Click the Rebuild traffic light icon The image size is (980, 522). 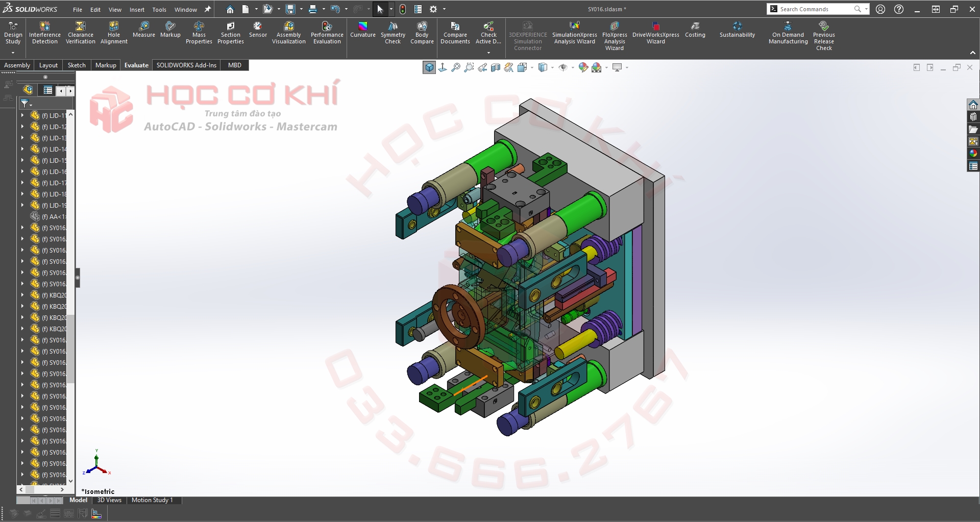click(x=403, y=9)
